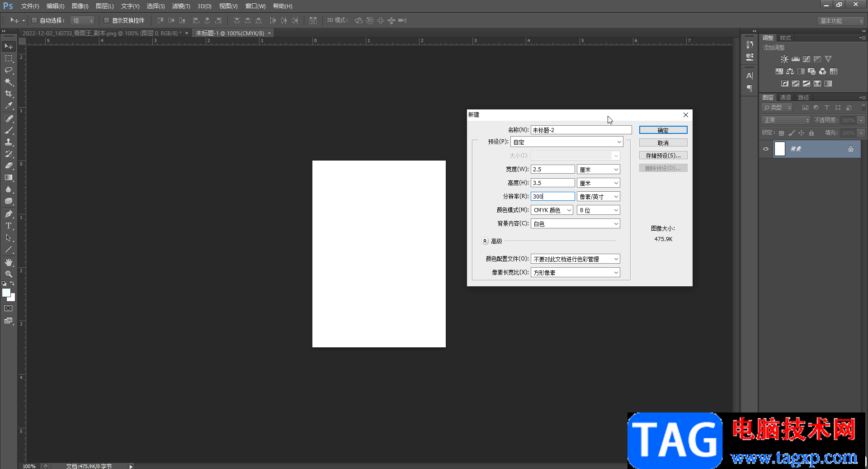
Task: Confirm the New dialog with OK button
Action: 663,130
